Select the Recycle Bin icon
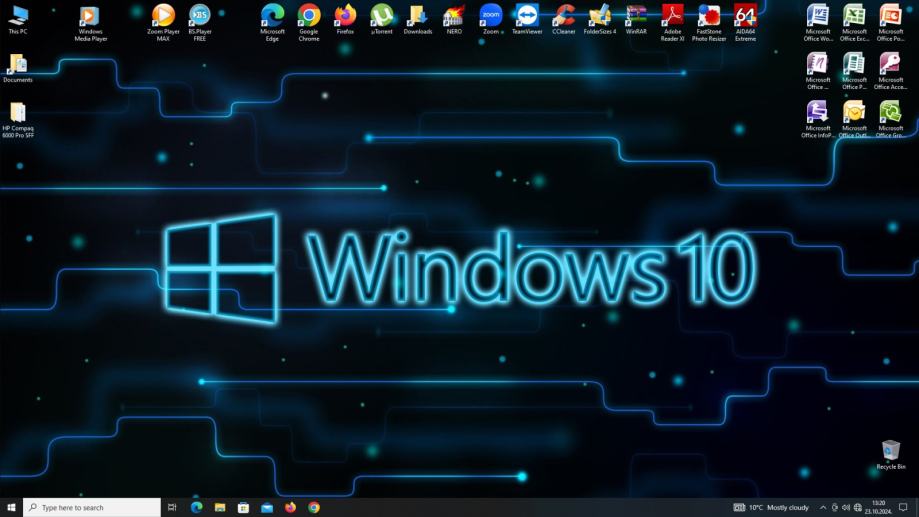 tap(890, 455)
